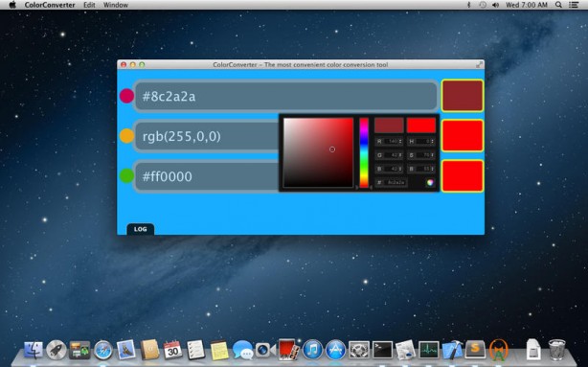The image size is (588, 367).
Task: Open Messages from the Dock
Action: click(x=242, y=350)
